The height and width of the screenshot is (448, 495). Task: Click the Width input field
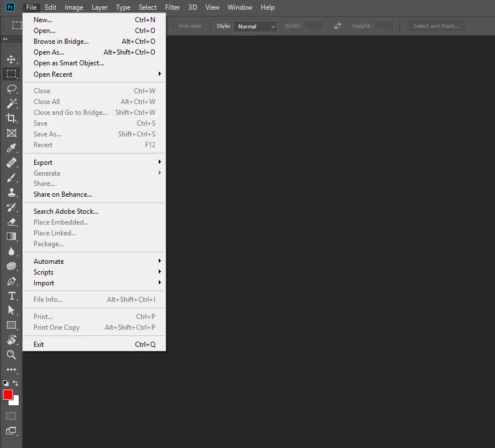[314, 26]
